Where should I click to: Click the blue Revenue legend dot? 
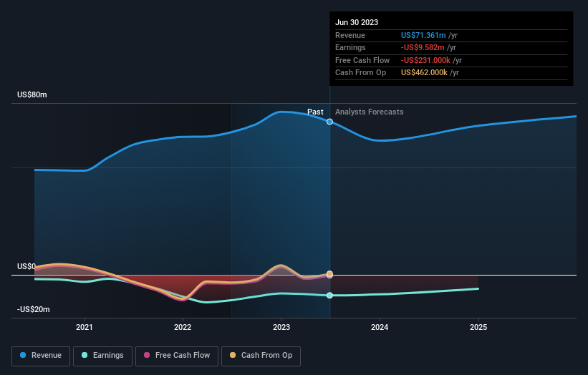point(23,355)
